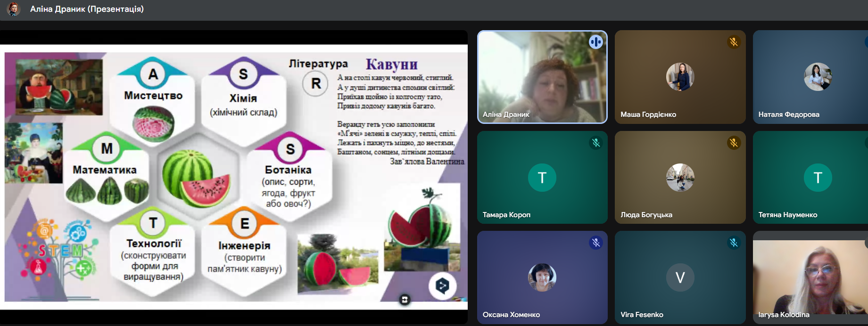The image size is (868, 326).
Task: Click the hexagonal share icon on the slide
Action: click(442, 285)
